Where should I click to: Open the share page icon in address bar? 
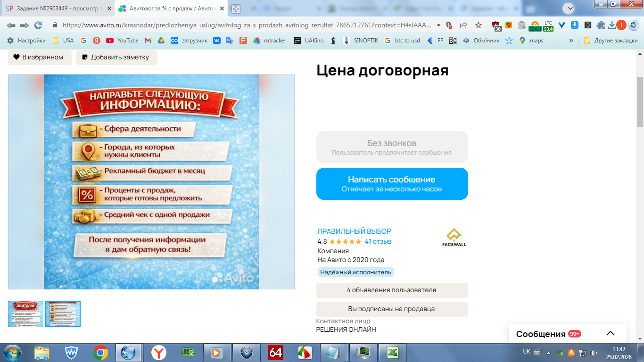[x=463, y=25]
